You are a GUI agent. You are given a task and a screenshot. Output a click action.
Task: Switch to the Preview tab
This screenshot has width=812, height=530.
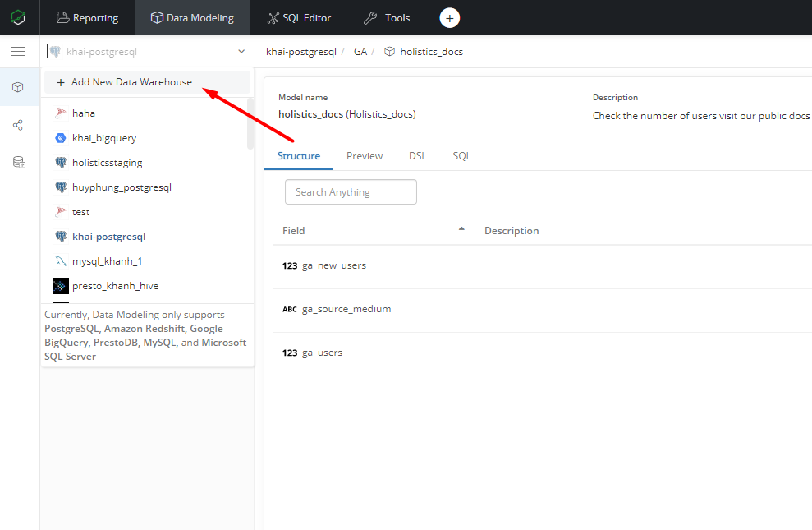click(365, 156)
